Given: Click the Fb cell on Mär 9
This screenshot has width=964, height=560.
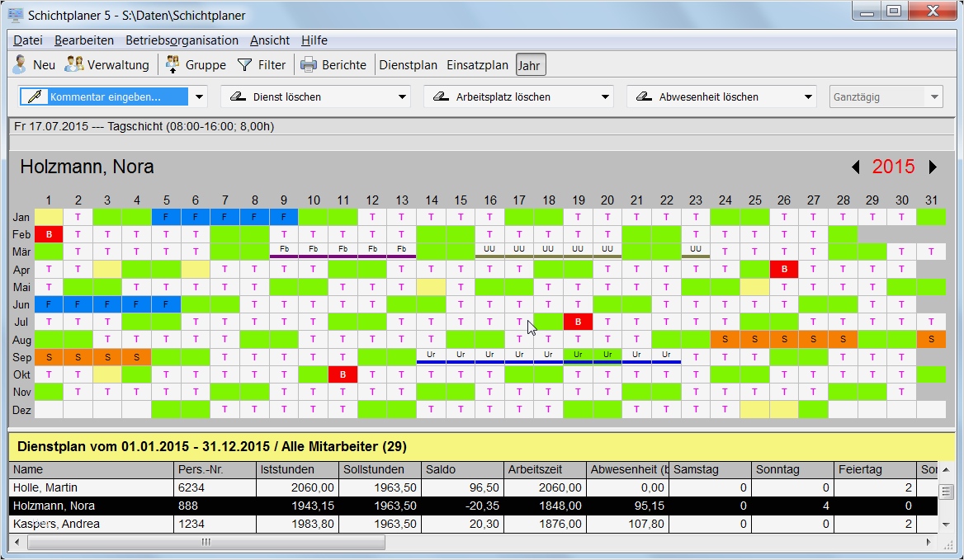Looking at the screenshot, I should point(284,252).
